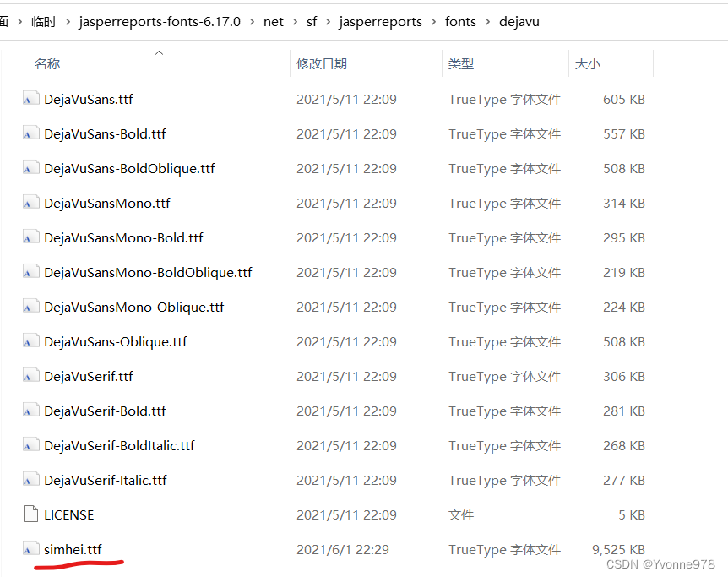Click the DejaVuSansMono.ttf file icon
Viewport: 728px width, 577px height.
tap(30, 203)
